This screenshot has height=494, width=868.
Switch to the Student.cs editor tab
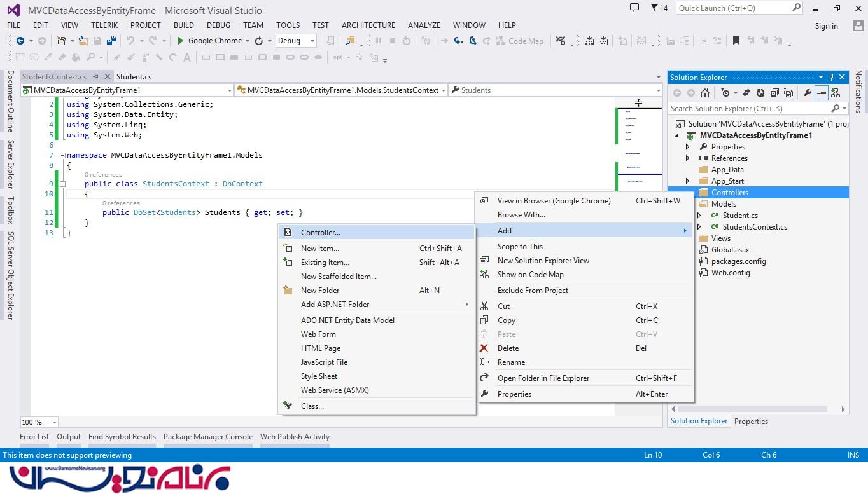click(x=134, y=77)
